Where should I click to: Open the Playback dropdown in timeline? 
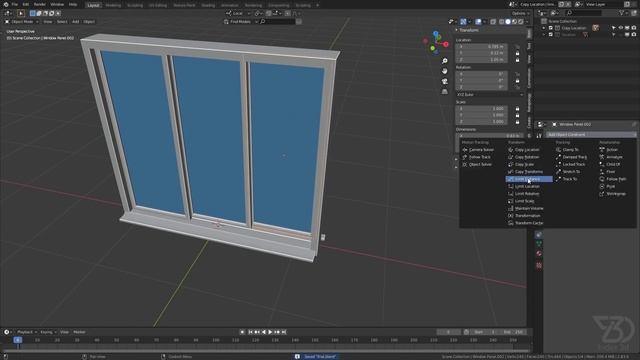26,332
